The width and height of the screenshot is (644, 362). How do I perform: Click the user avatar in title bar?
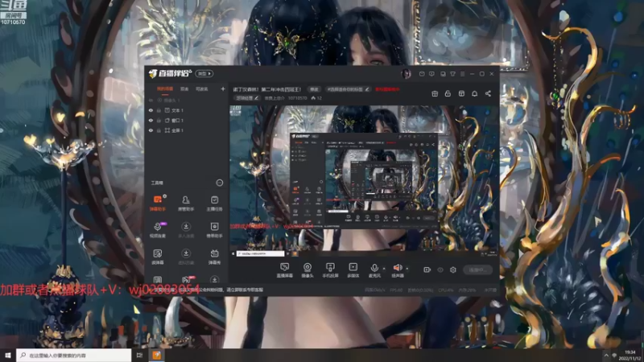(x=407, y=74)
